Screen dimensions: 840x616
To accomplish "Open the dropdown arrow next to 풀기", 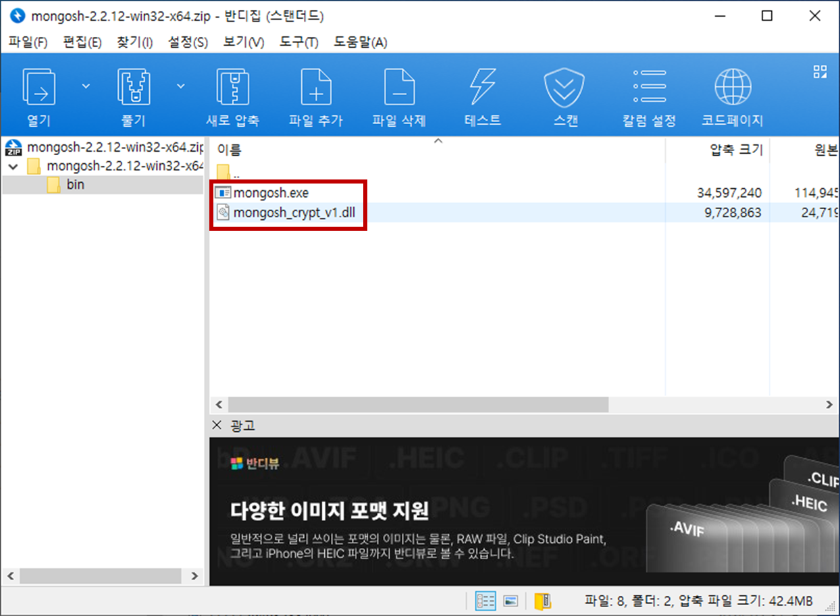I will coord(181,86).
